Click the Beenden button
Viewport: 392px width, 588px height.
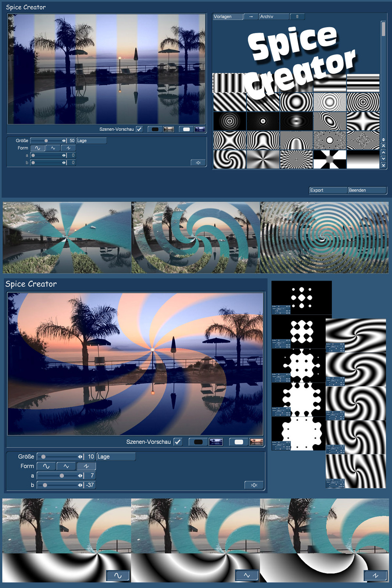[x=367, y=190]
